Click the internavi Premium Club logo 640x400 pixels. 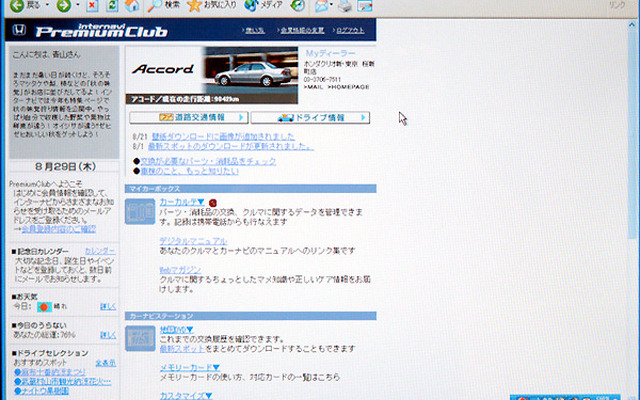(101, 30)
